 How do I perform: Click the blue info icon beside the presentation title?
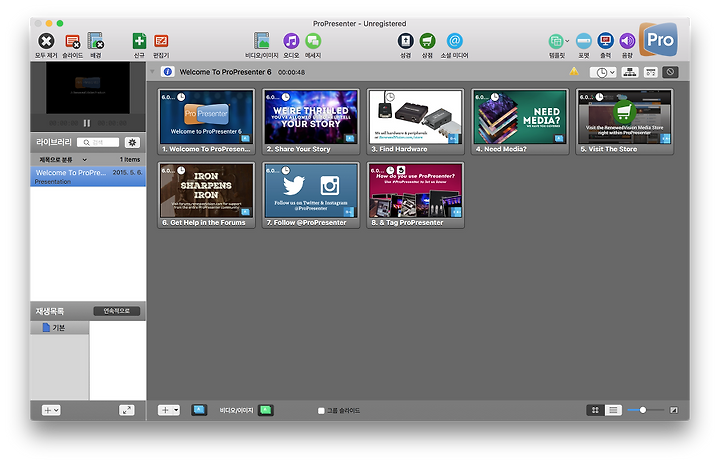click(x=168, y=72)
